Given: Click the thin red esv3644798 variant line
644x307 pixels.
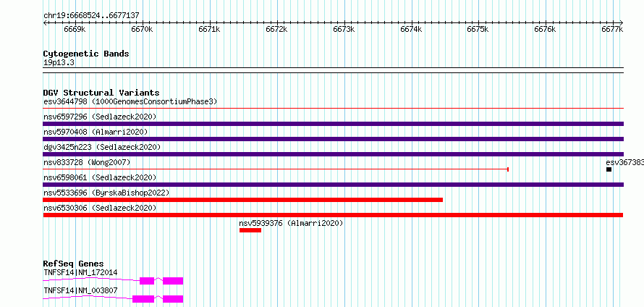Looking at the screenshot, I should point(333,109).
